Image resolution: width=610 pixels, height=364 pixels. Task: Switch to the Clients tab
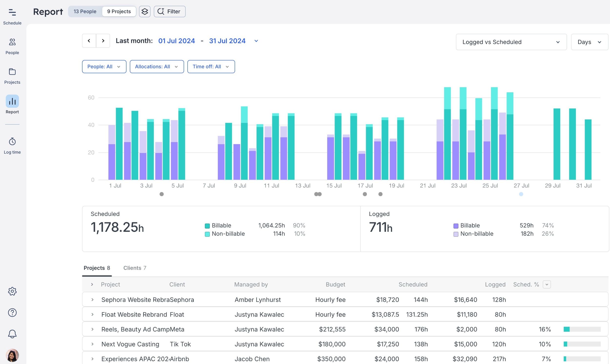135,268
